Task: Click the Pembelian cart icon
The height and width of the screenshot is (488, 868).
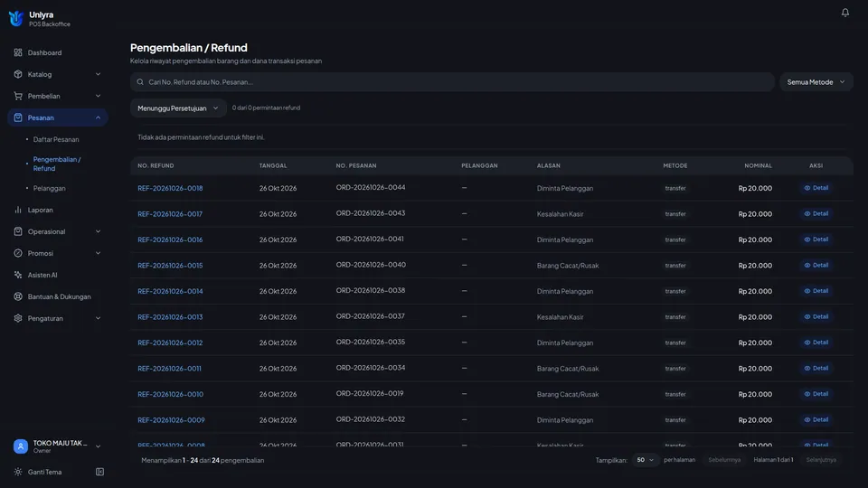Action: (x=18, y=96)
